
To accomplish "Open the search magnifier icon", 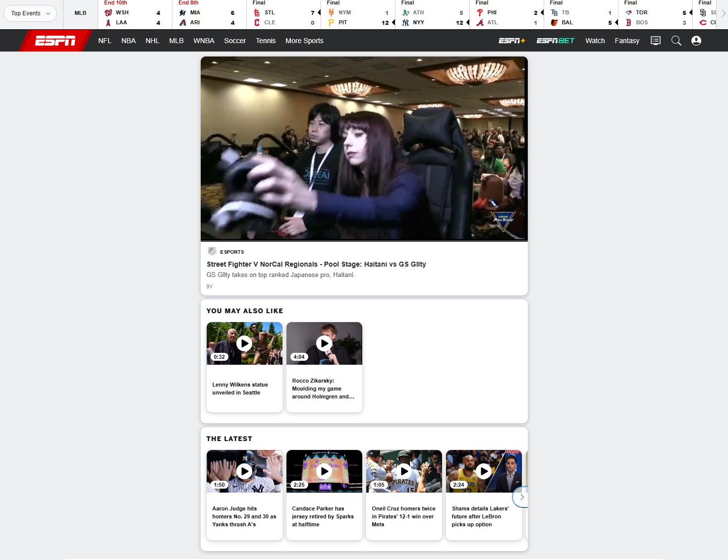I will coord(676,41).
